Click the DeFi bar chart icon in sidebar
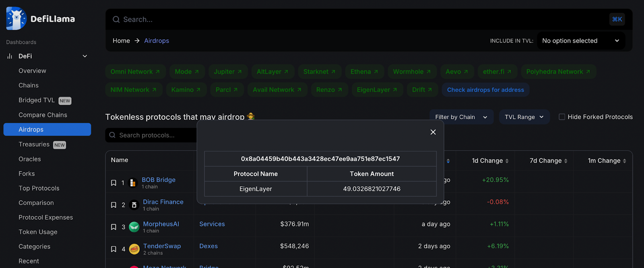The height and width of the screenshot is (268, 644). coord(10,56)
